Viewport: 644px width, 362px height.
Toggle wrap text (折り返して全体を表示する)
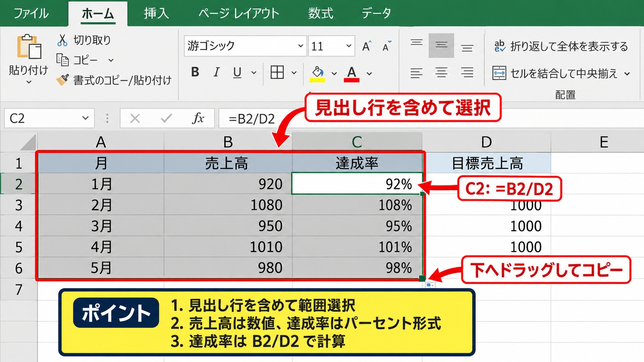tap(561, 46)
